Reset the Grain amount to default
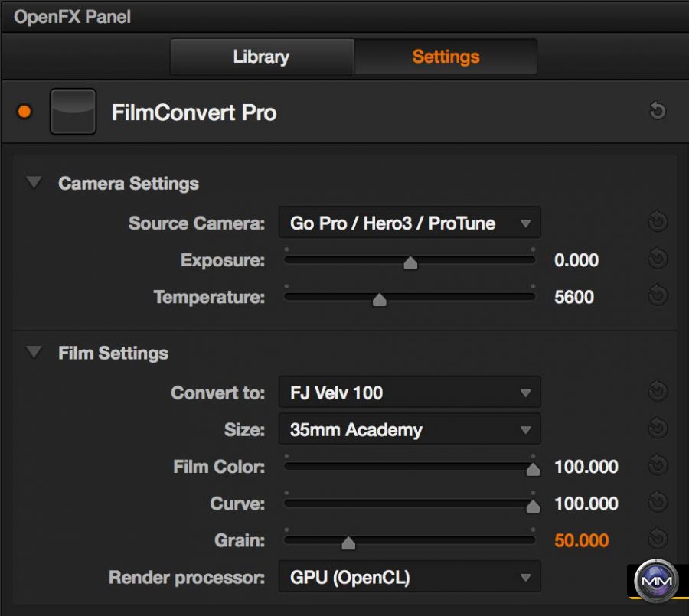The height and width of the screenshot is (616, 689). coord(657,539)
